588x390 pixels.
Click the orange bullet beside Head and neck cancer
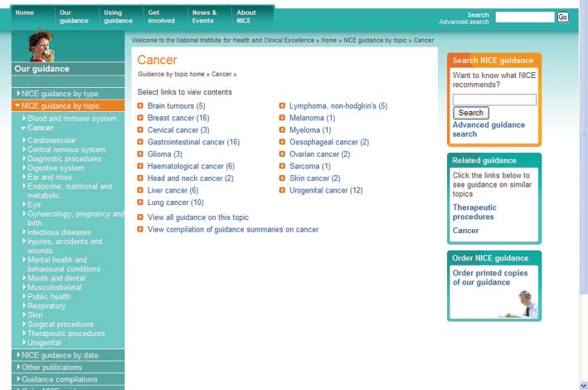[x=140, y=178]
